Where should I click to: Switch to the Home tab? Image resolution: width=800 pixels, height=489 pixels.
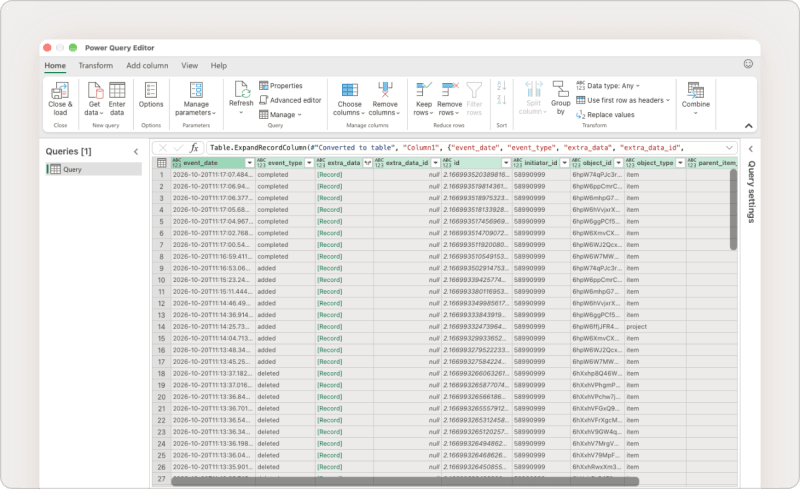point(55,65)
